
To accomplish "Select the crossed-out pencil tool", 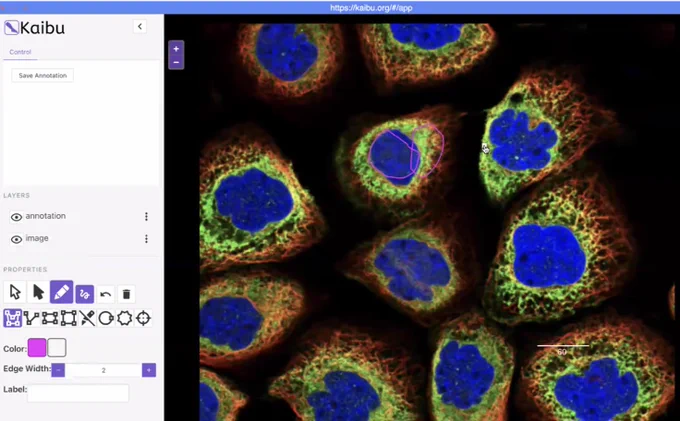I will point(87,318).
